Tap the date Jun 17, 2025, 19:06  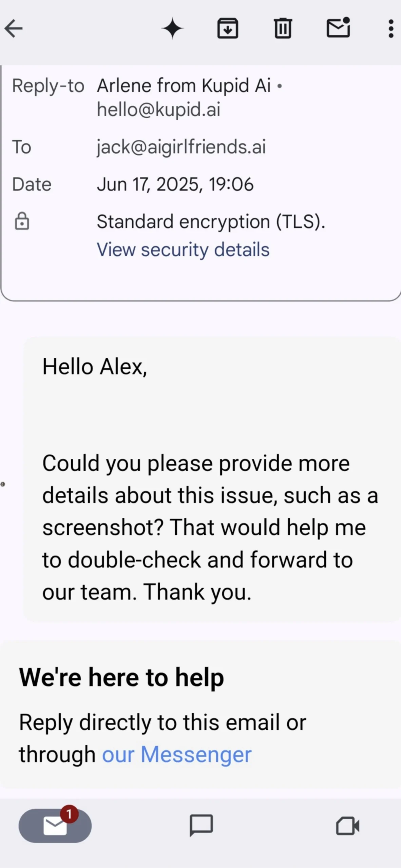coord(175,184)
